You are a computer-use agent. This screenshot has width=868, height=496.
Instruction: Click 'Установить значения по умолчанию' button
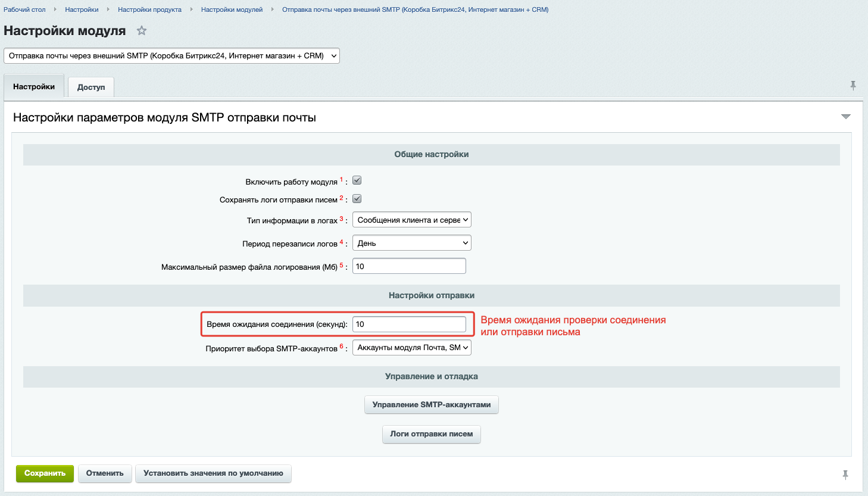[x=213, y=473]
